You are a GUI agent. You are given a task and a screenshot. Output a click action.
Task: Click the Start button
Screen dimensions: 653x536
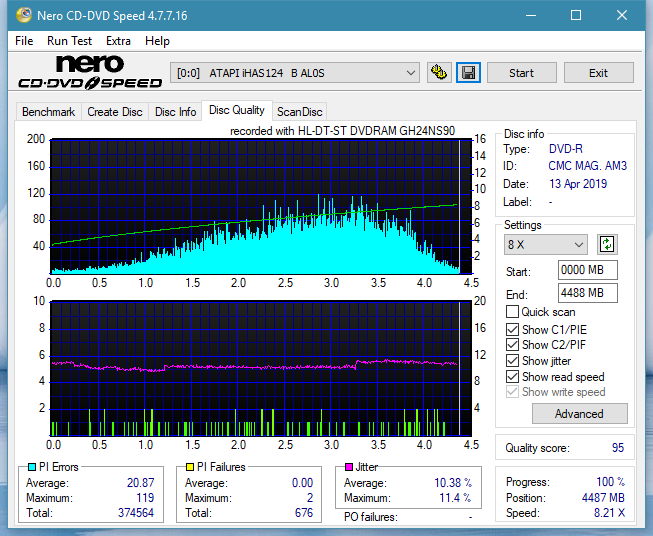click(x=521, y=73)
